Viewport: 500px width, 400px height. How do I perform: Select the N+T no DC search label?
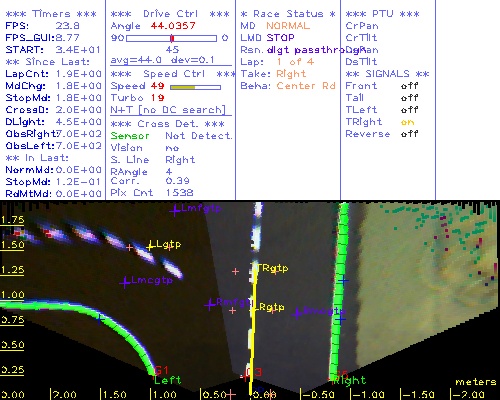click(x=168, y=110)
